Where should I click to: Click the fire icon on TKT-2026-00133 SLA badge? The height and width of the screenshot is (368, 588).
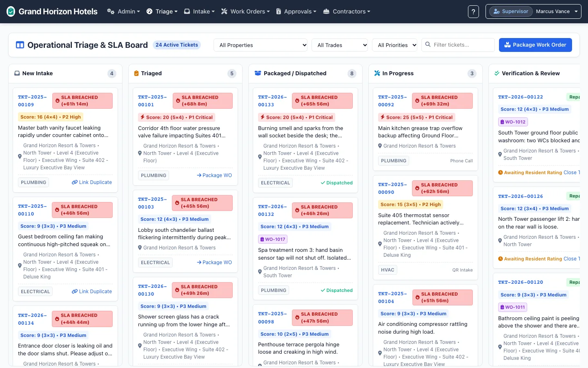[x=297, y=101]
